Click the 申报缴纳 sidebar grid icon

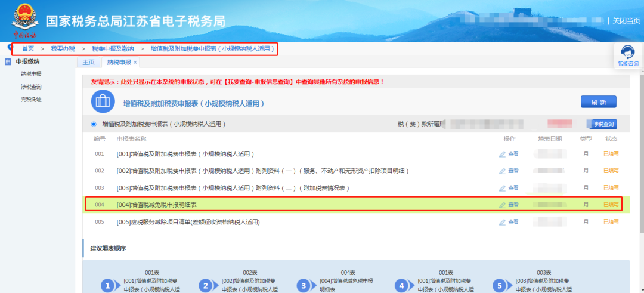7,61
